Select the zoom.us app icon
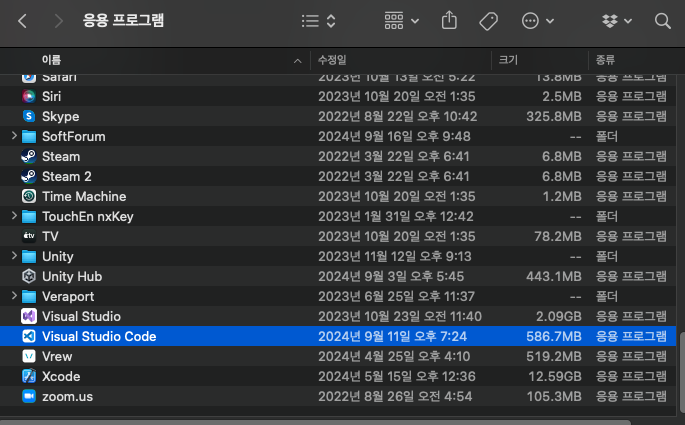The image size is (685, 425). pos(29,397)
